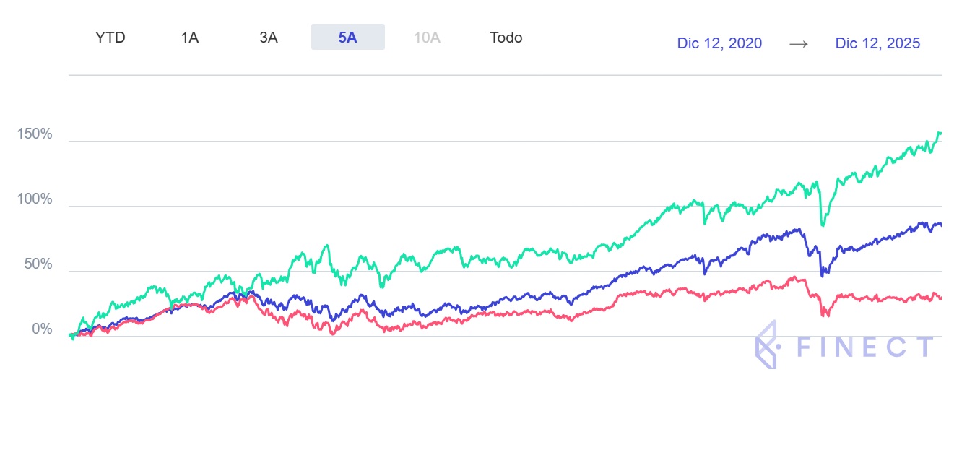980x468 pixels.
Task: Click the 100% axis label
Action: click(35, 199)
